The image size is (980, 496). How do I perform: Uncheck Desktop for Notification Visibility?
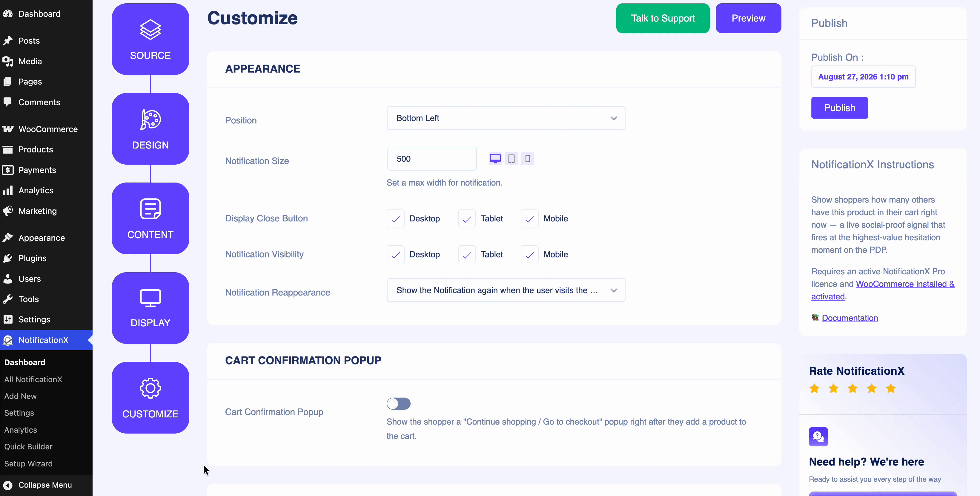(x=396, y=254)
